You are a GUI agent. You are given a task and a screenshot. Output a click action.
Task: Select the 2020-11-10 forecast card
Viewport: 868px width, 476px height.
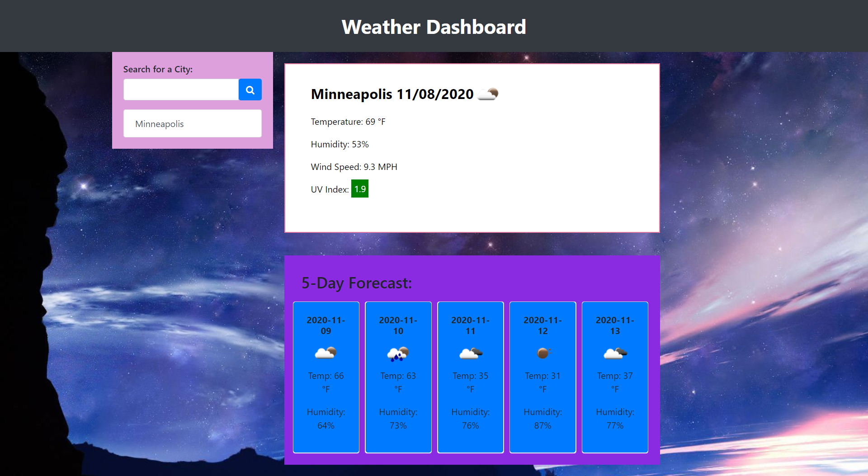[398, 377]
